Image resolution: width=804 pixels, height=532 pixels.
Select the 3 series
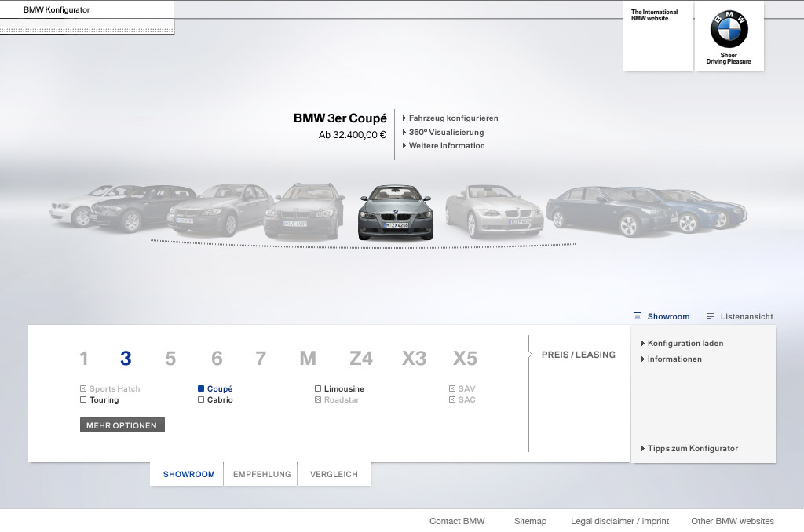click(x=126, y=359)
